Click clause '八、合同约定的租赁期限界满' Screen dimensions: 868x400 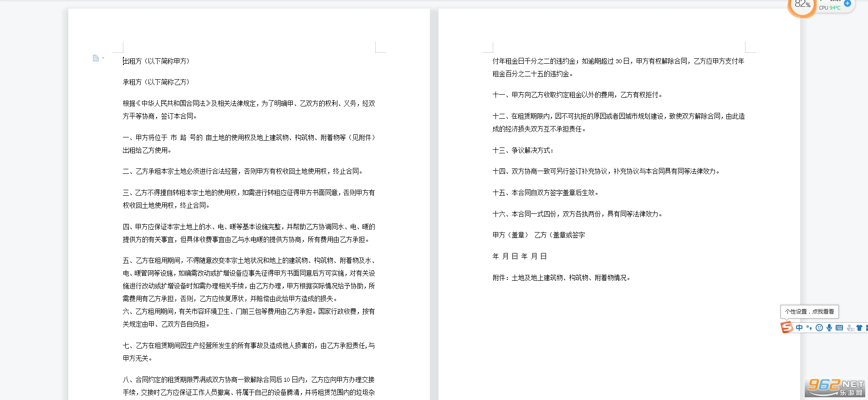tap(249, 380)
